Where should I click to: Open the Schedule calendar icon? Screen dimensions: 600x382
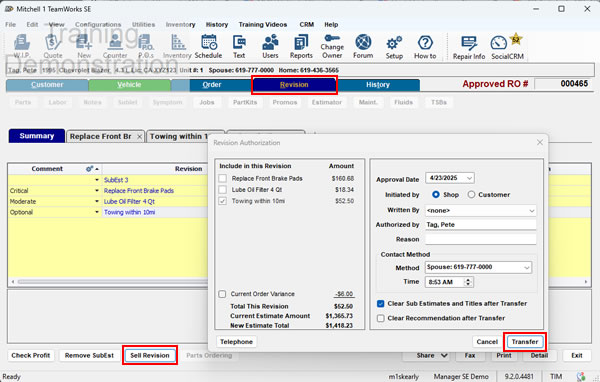point(209,46)
